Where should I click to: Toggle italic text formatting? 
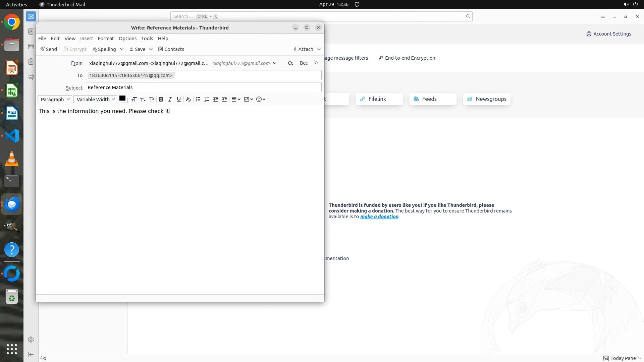pos(170,99)
